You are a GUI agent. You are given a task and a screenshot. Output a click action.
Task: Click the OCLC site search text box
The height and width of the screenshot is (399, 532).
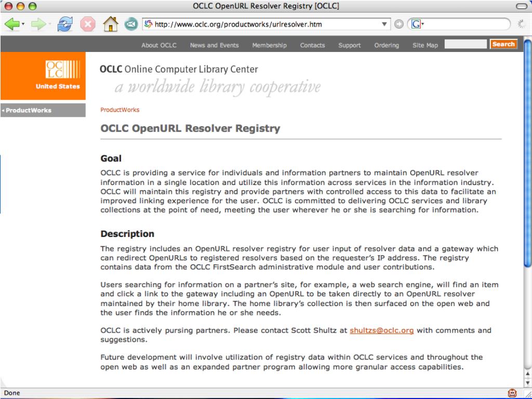tap(465, 44)
